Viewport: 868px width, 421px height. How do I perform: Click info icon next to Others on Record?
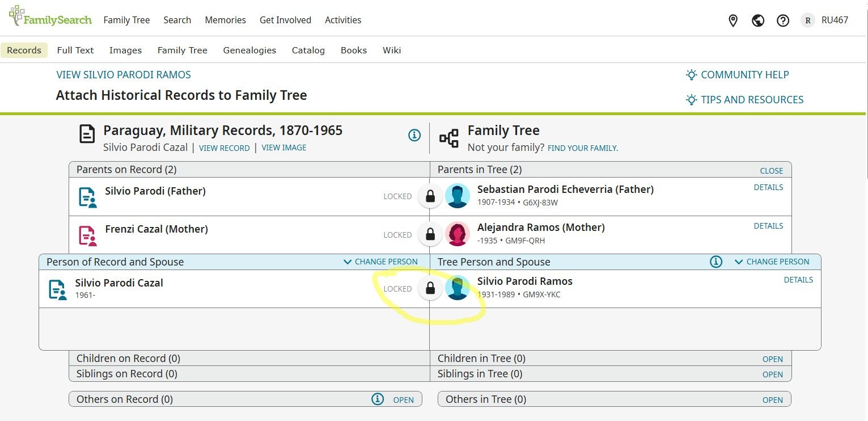coord(378,399)
